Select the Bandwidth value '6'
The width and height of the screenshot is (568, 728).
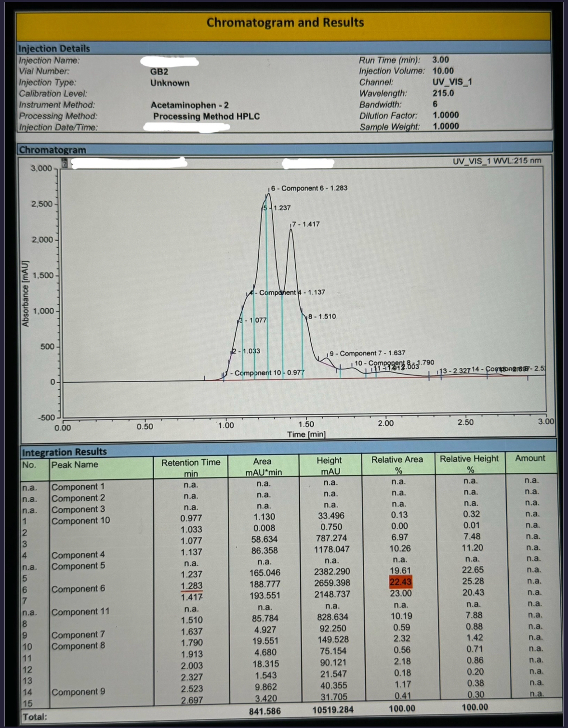pos(435,104)
